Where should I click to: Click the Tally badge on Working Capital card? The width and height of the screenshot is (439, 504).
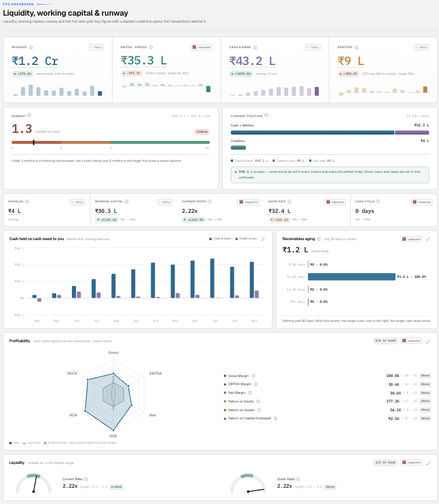(165, 202)
